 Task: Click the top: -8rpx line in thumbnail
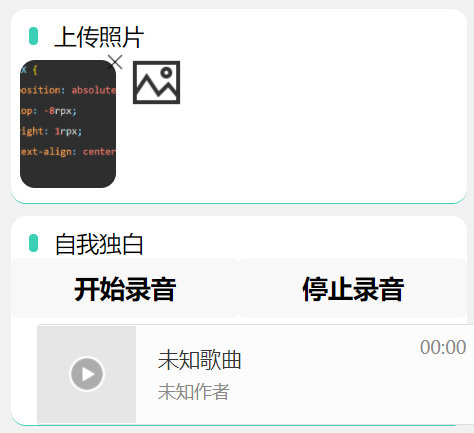[49, 111]
